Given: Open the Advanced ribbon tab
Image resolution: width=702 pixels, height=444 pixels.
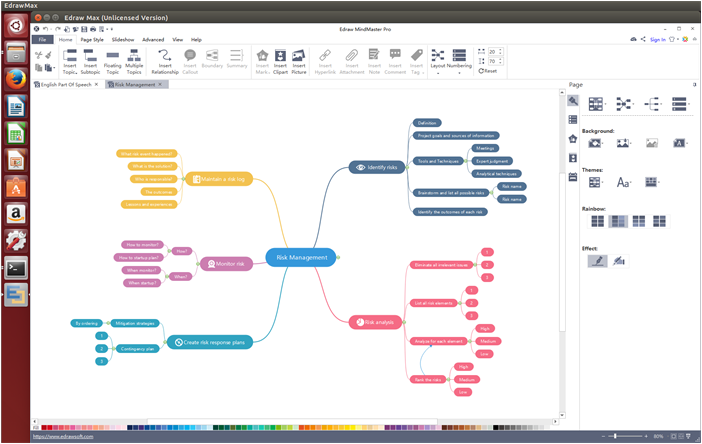Looking at the screenshot, I should (153, 39).
